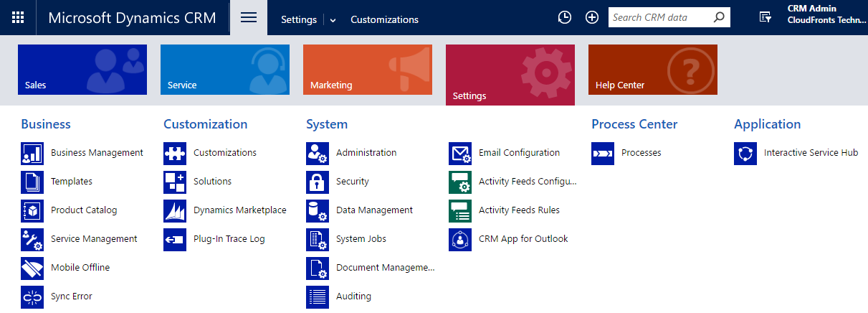Select the Settings area tile

point(510,75)
